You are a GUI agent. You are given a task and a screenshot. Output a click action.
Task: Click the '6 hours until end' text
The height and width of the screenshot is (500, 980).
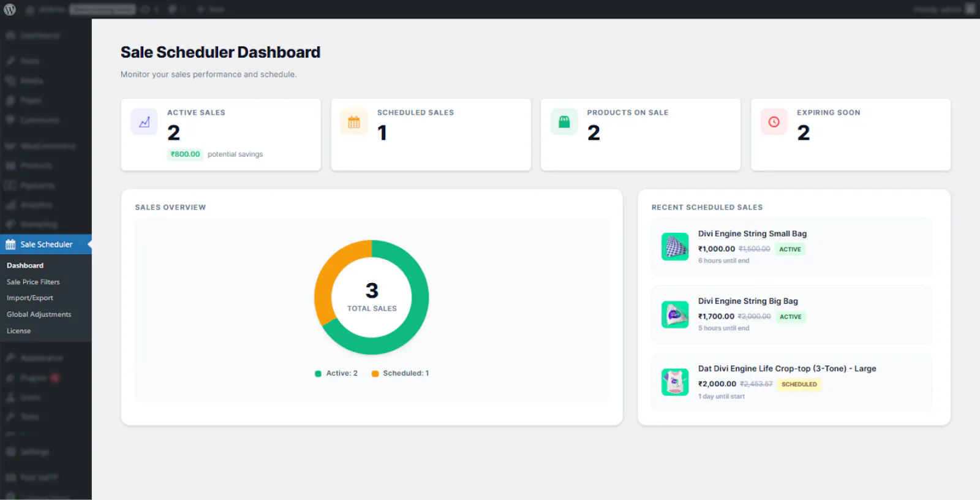click(x=723, y=261)
